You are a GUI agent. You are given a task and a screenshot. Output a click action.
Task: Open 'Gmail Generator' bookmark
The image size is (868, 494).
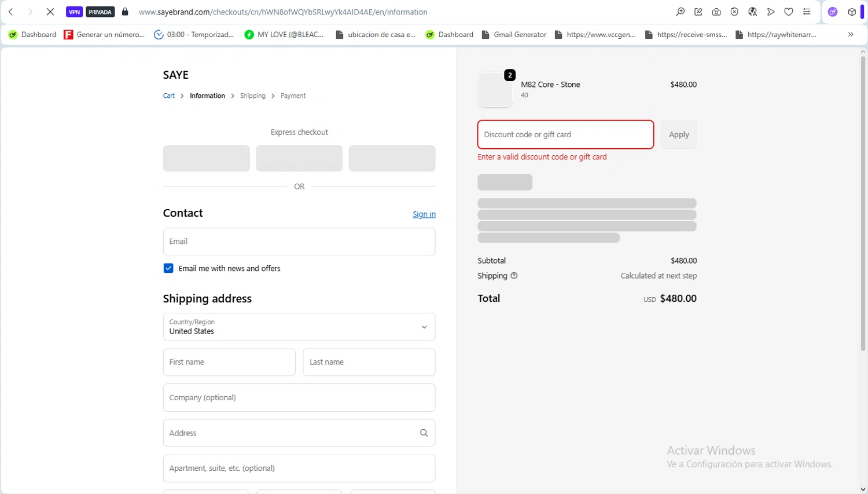tap(514, 35)
